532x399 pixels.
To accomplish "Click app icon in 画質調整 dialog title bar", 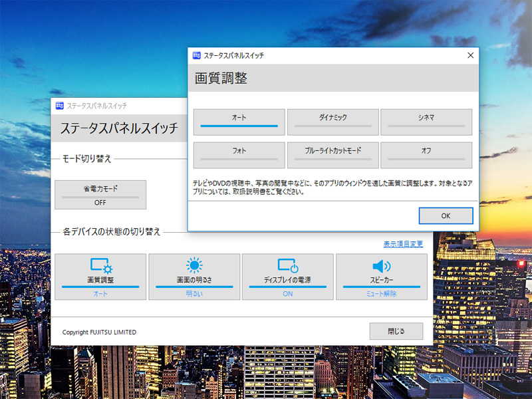I will pos(197,55).
